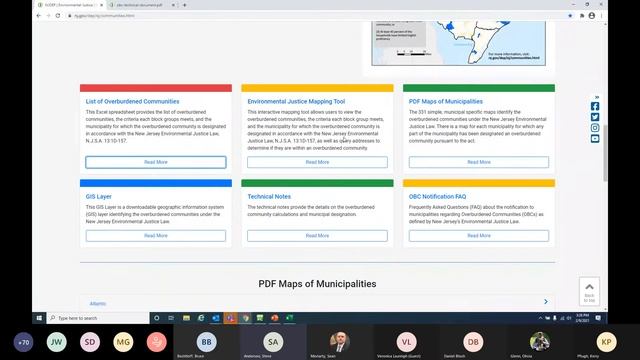Open the Windows notification center
Screen dimensions: 640x360
(x=598, y=318)
